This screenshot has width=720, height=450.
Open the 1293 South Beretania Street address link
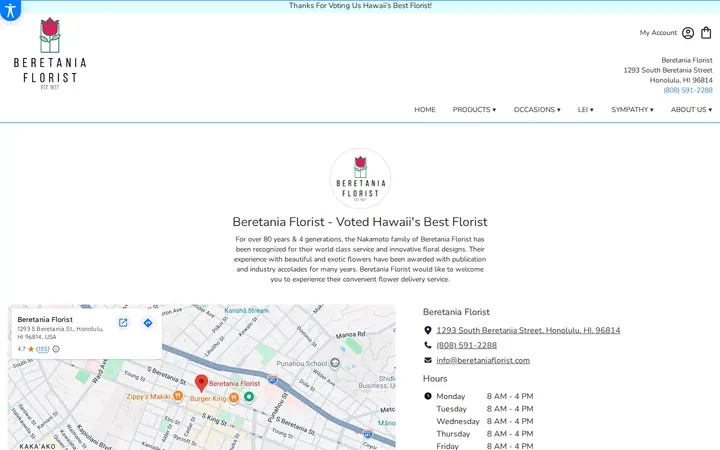tap(528, 330)
